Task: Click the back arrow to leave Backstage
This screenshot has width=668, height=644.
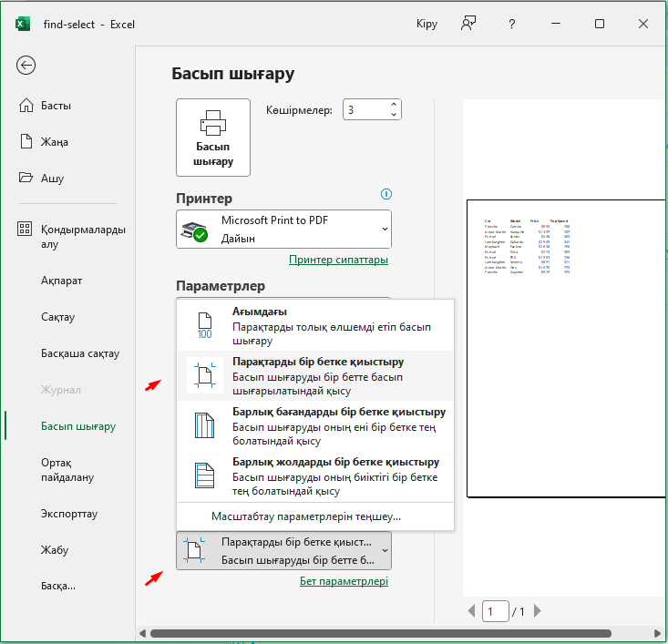Action: coord(26,66)
